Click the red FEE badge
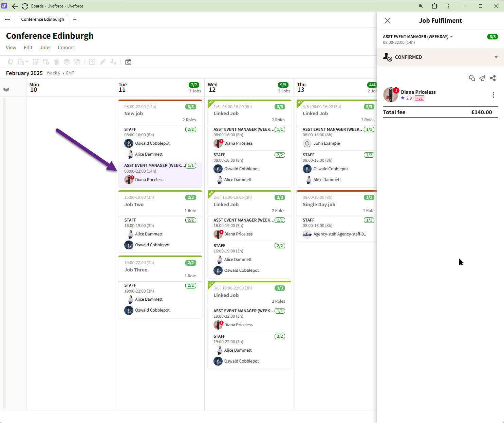 pos(419,99)
